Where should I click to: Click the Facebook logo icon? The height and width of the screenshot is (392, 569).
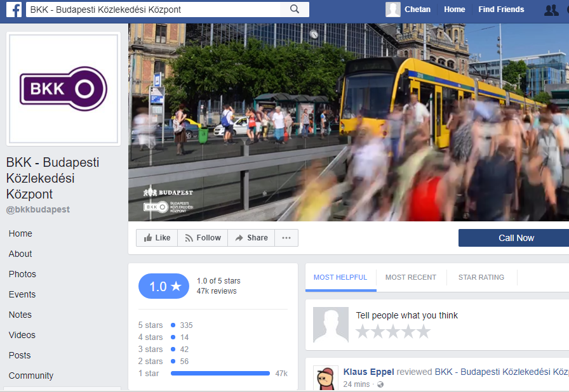14,10
